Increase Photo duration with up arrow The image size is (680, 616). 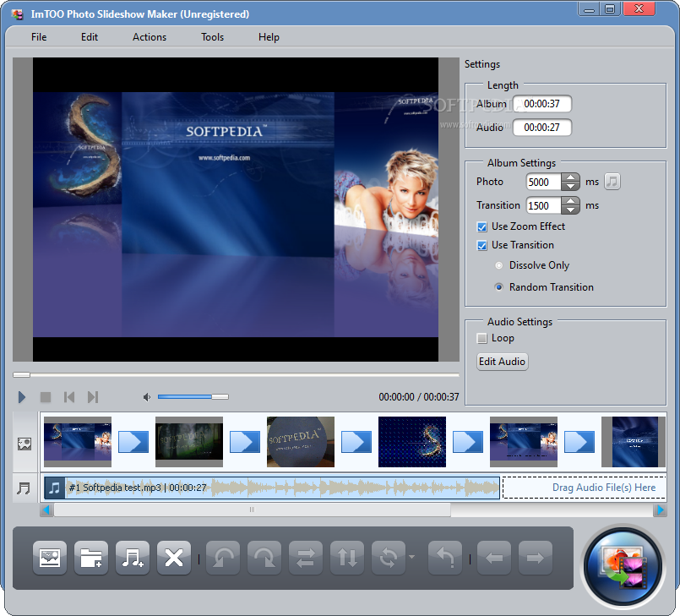[571, 177]
